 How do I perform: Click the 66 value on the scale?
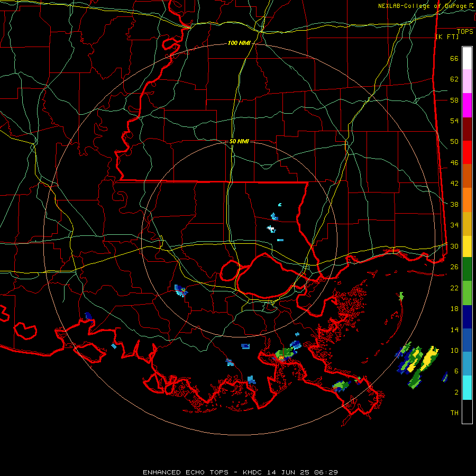pyautogui.click(x=454, y=59)
